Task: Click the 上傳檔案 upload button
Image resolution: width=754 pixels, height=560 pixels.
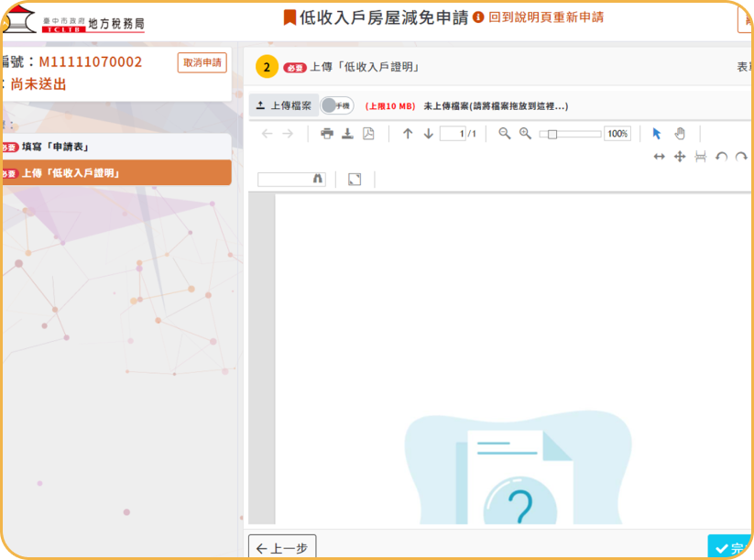Action: (x=284, y=105)
